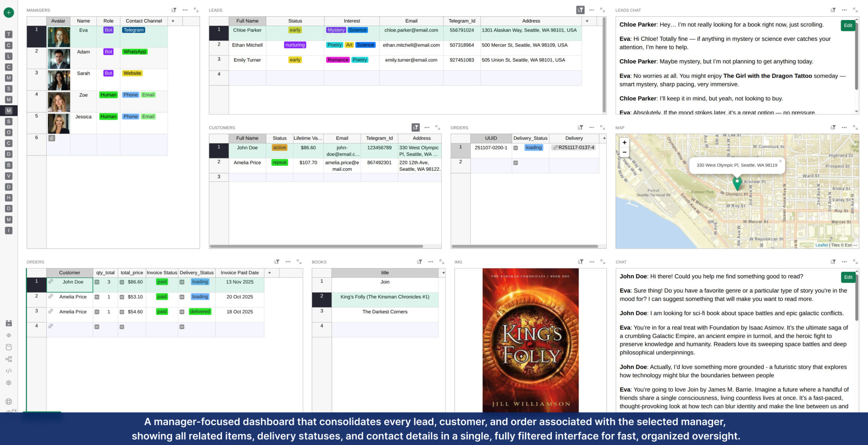Screen dimensions: 868x445
Task: Expand the IMG widget to fullscreen
Action: coord(603,262)
